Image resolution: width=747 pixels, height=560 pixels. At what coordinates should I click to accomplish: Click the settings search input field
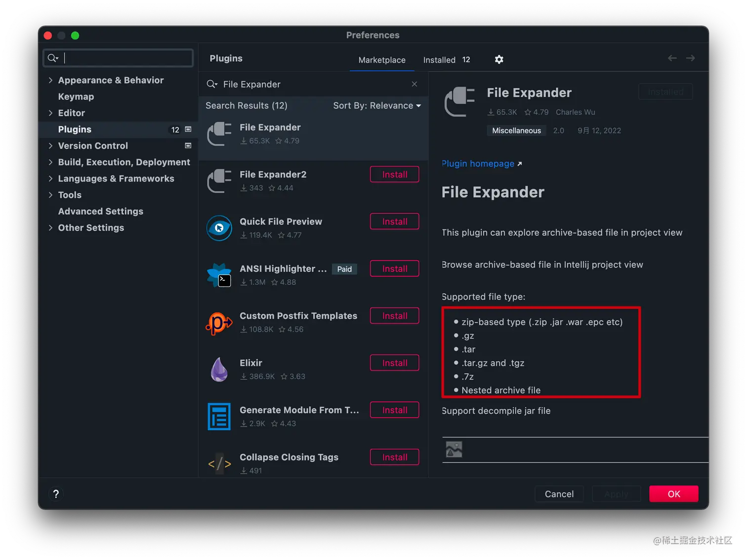coord(118,58)
